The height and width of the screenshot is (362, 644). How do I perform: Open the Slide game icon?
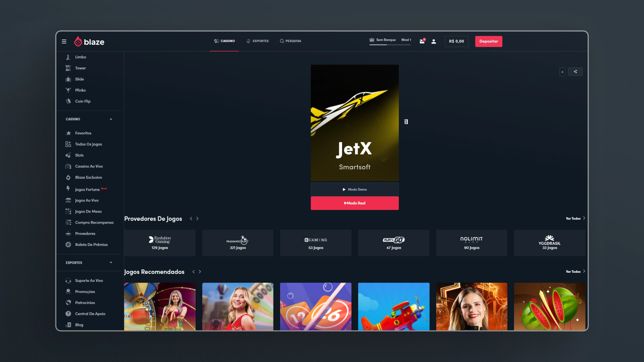68,79
